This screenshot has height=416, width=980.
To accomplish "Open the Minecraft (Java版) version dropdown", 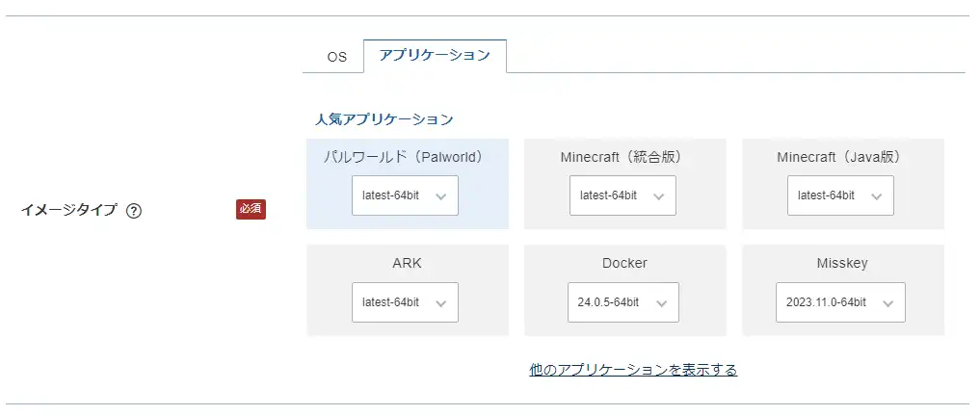I will (840, 195).
